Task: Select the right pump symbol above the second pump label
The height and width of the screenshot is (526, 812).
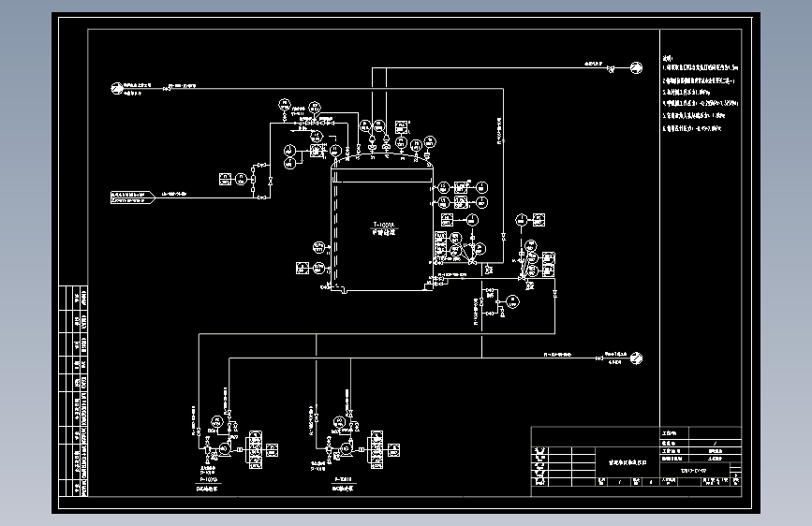Action: point(346,448)
